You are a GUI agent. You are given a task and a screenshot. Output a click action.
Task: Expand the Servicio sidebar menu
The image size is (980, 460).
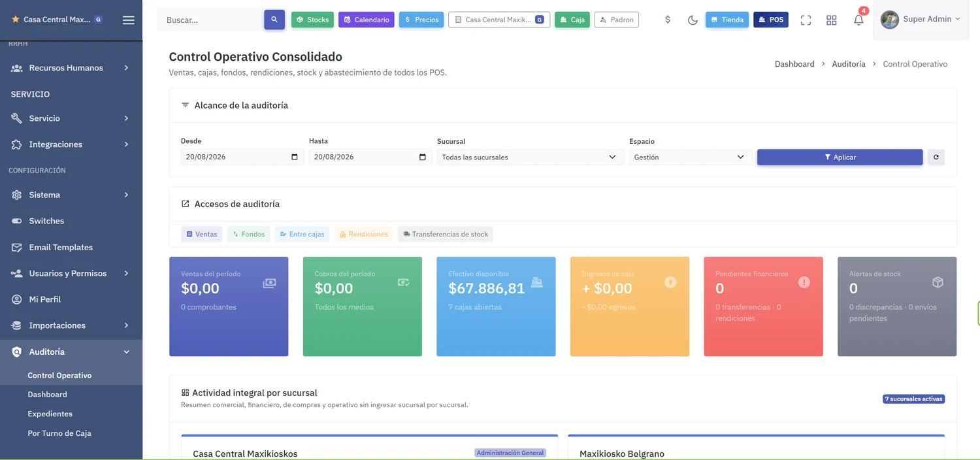[71, 118]
